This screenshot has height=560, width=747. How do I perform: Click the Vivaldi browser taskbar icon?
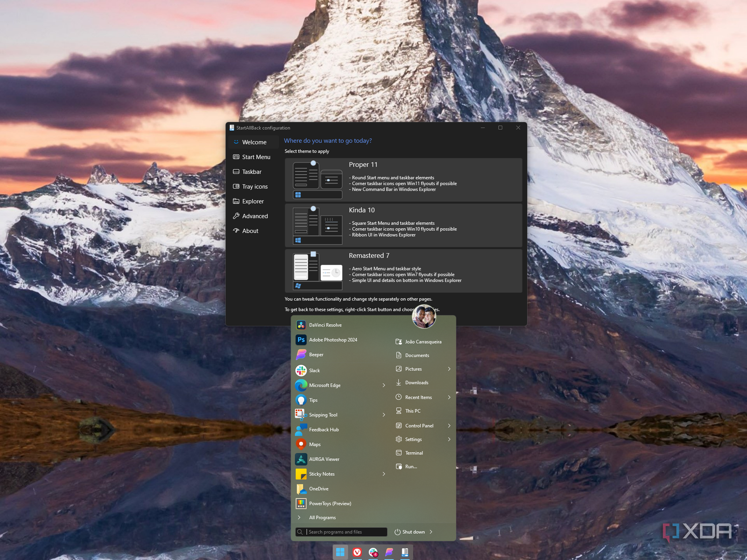pos(357,553)
